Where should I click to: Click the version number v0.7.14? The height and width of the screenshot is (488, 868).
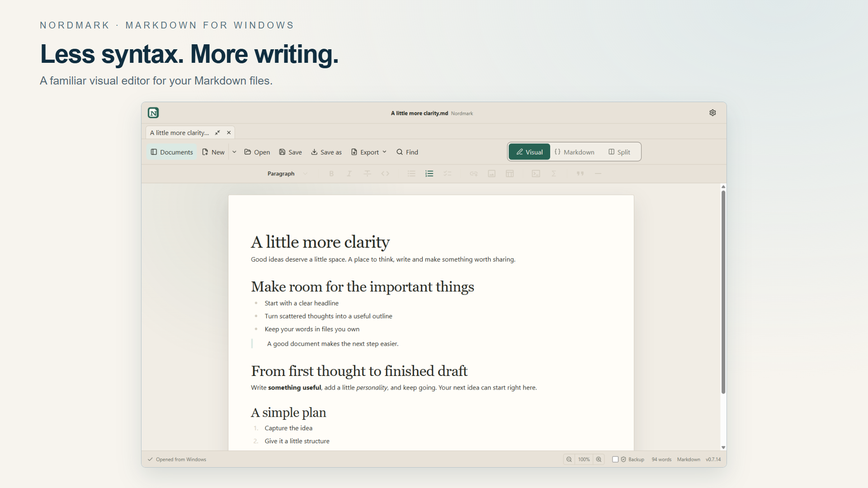(x=713, y=460)
